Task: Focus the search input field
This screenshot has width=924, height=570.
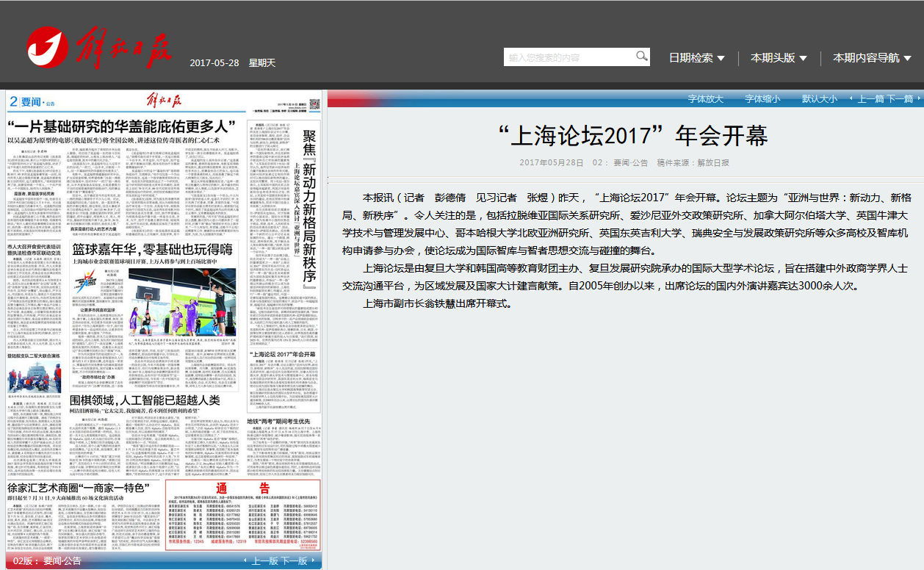Action: 569,57
